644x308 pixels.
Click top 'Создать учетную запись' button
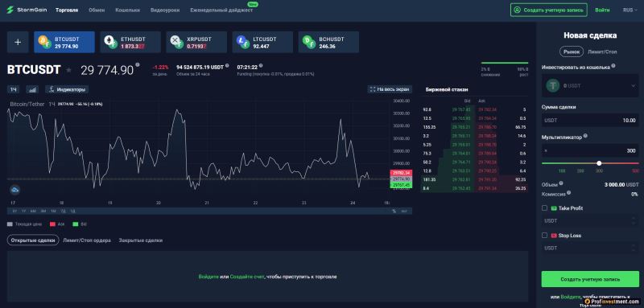click(549, 10)
